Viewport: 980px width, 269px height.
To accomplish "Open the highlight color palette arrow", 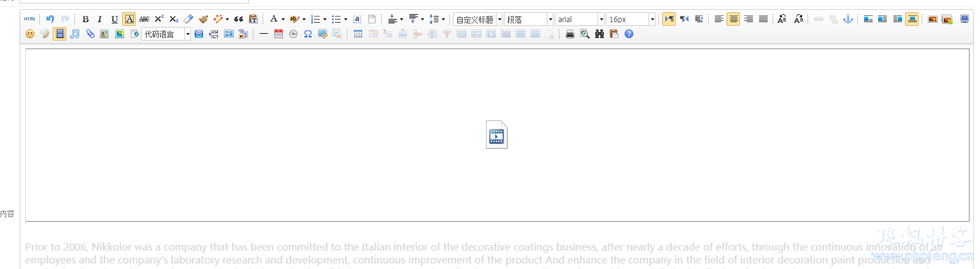I will pyautogui.click(x=304, y=19).
